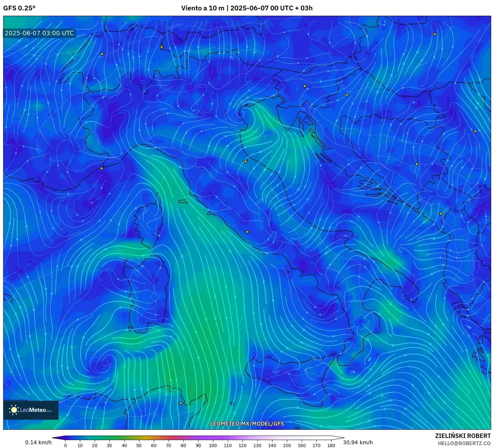Image resolution: width=494 pixels, height=448 pixels.
Task: Click the LeoMeteo sun logo
Action: point(14,410)
